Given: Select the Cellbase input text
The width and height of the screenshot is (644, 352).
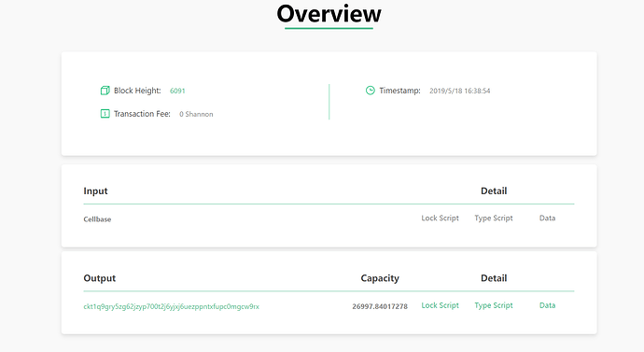Looking at the screenshot, I should click(97, 219).
